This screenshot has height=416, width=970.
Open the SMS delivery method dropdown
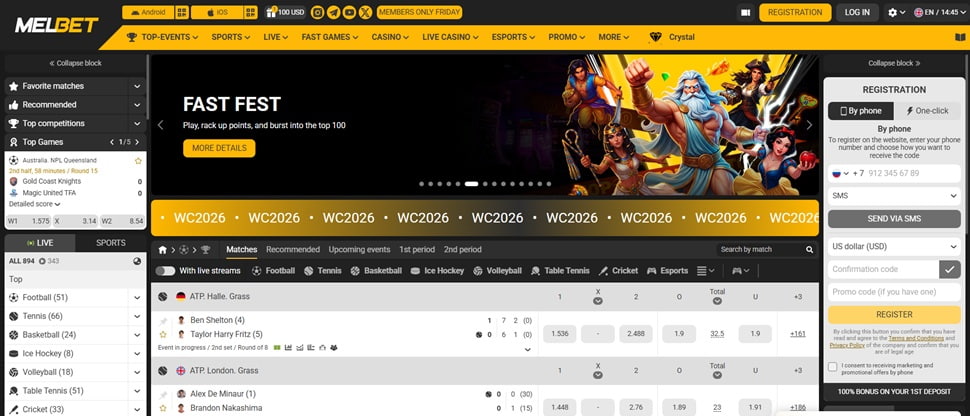[x=894, y=196]
